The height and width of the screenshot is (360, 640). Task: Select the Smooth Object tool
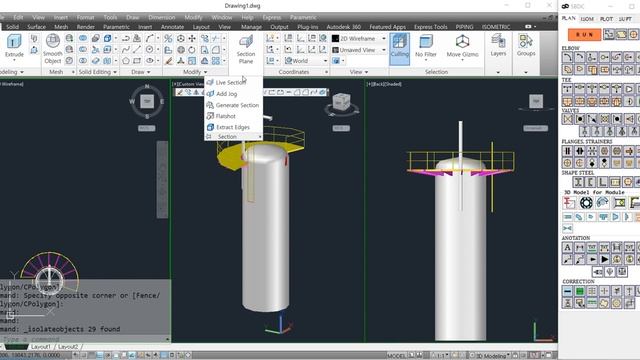pyautogui.click(x=53, y=49)
